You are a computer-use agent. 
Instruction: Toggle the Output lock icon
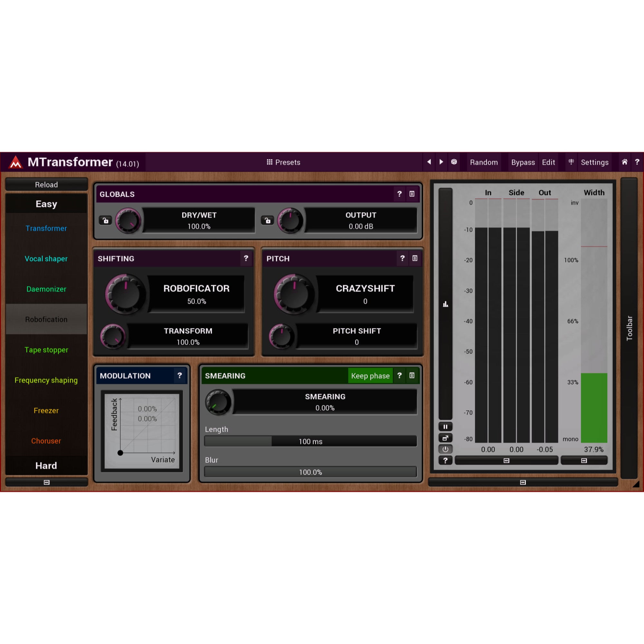(267, 220)
